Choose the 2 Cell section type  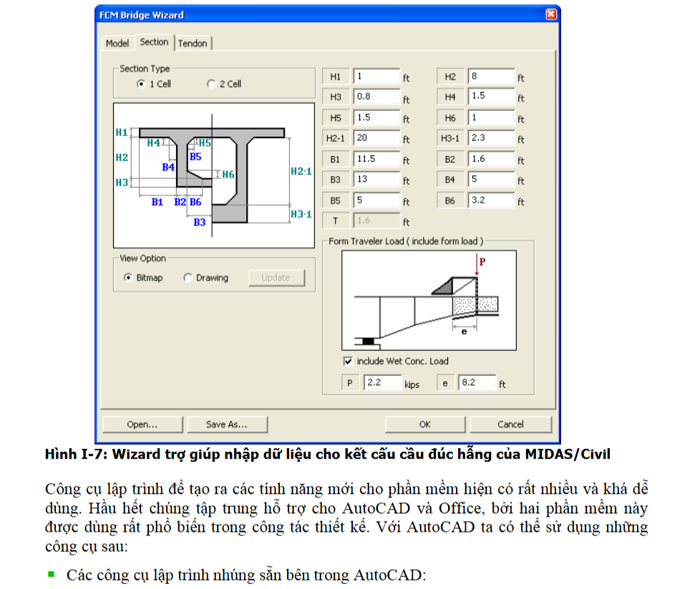(x=211, y=84)
